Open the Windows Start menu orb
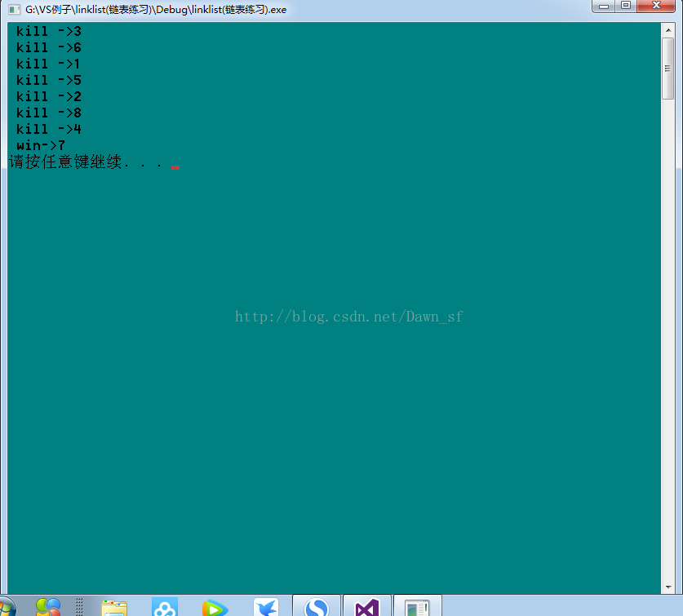The width and height of the screenshot is (683, 616). [7, 607]
